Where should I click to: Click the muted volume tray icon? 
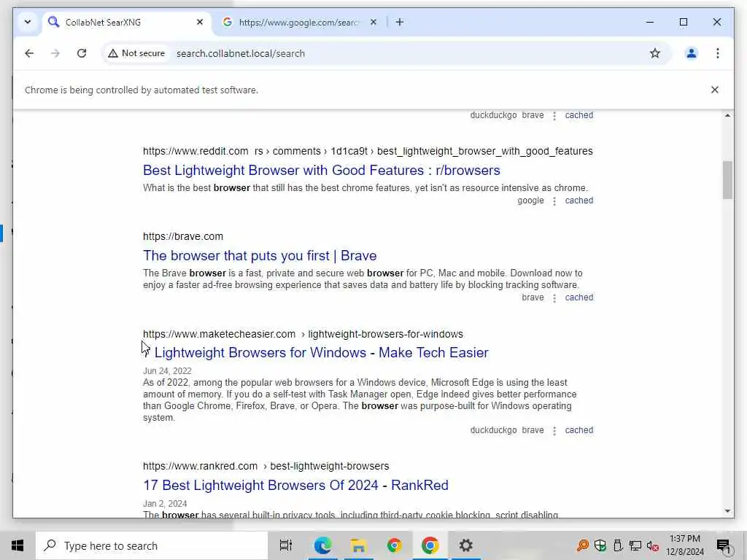[653, 545]
